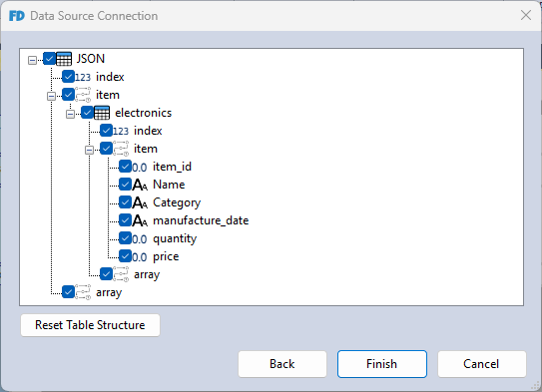Image resolution: width=542 pixels, height=392 pixels.
Task: Uncheck the Name field checkbox
Action: click(x=125, y=185)
